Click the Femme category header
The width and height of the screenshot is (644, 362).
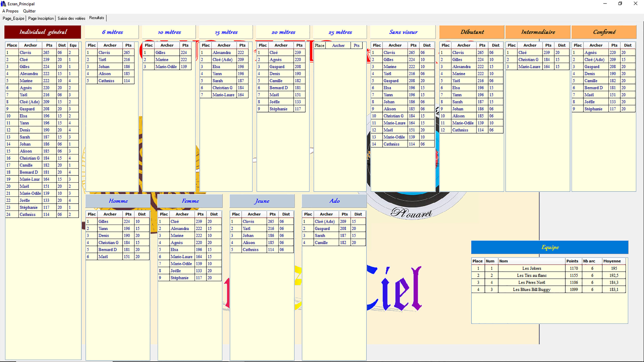(x=190, y=201)
